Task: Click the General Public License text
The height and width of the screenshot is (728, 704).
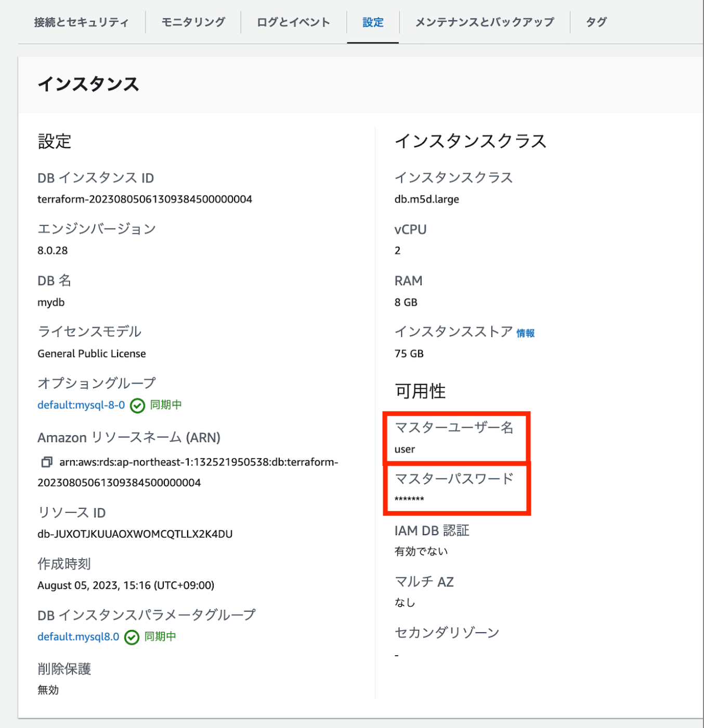Action: [x=92, y=354]
